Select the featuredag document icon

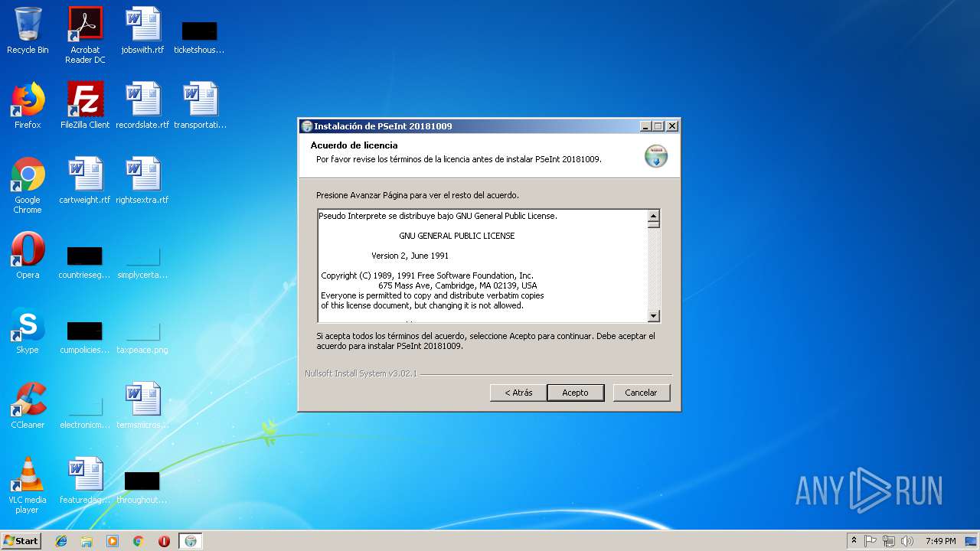point(85,481)
